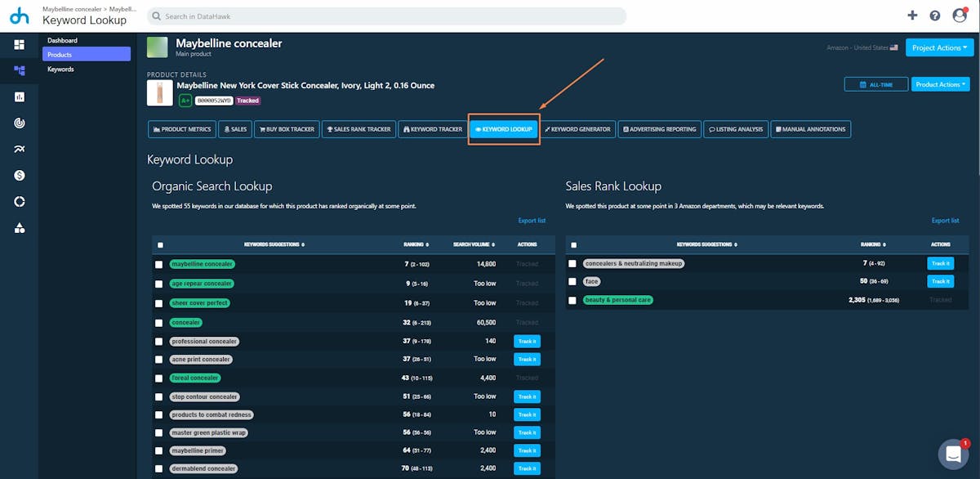980x479 pixels.
Task: Sort Organic table by Ranking
Action: click(x=415, y=244)
